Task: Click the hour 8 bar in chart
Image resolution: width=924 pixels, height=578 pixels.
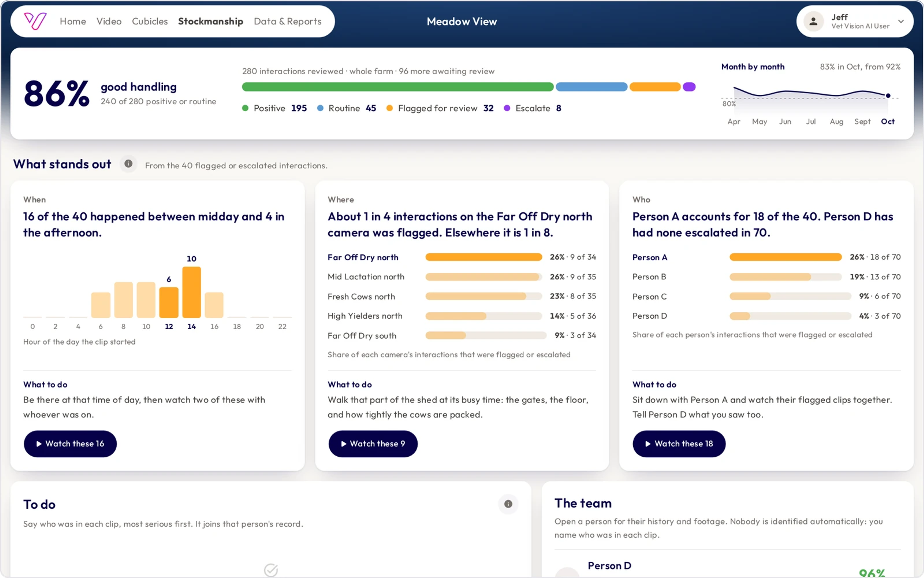Action: pyautogui.click(x=123, y=300)
